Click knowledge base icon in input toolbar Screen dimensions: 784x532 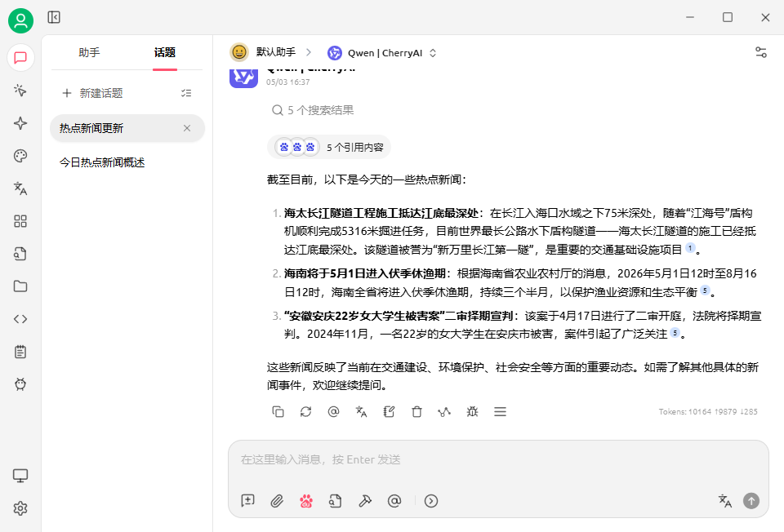[x=336, y=500]
